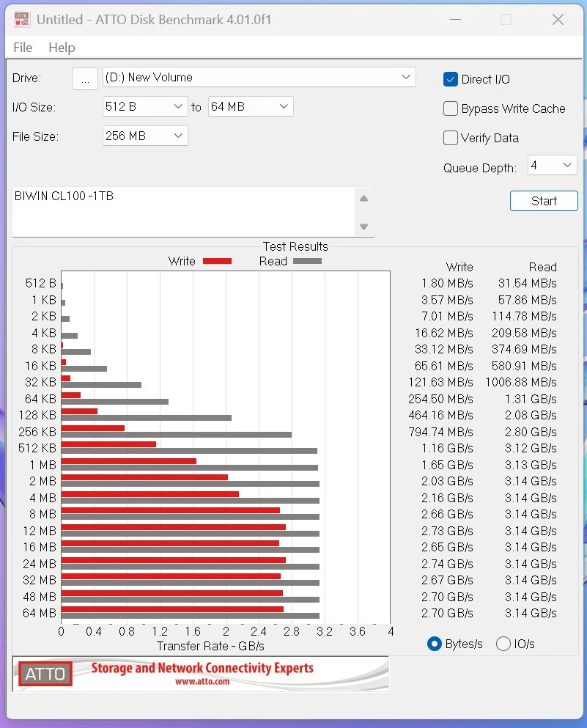Click the gray read bar for 256 KB
The width and height of the screenshot is (587, 728).
pyautogui.click(x=177, y=435)
